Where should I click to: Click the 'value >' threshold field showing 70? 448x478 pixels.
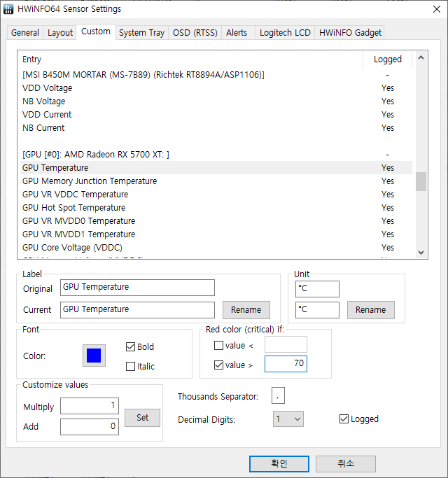[x=286, y=364]
